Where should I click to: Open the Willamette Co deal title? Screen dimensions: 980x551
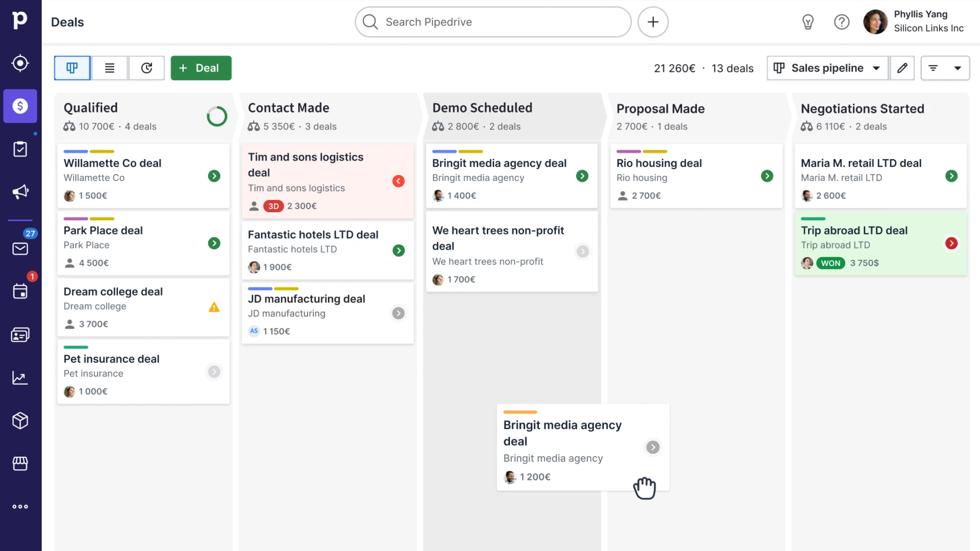point(112,163)
